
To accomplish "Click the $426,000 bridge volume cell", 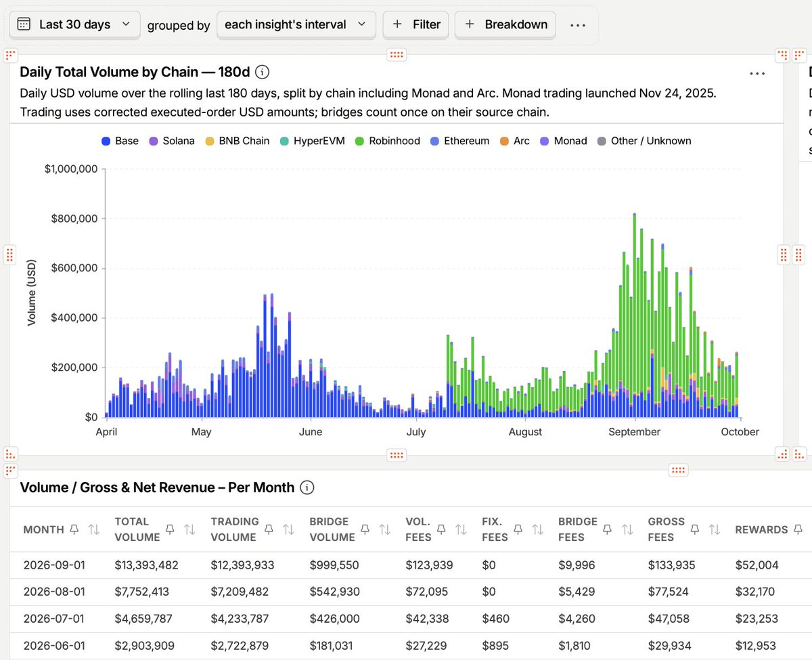I will [334, 619].
